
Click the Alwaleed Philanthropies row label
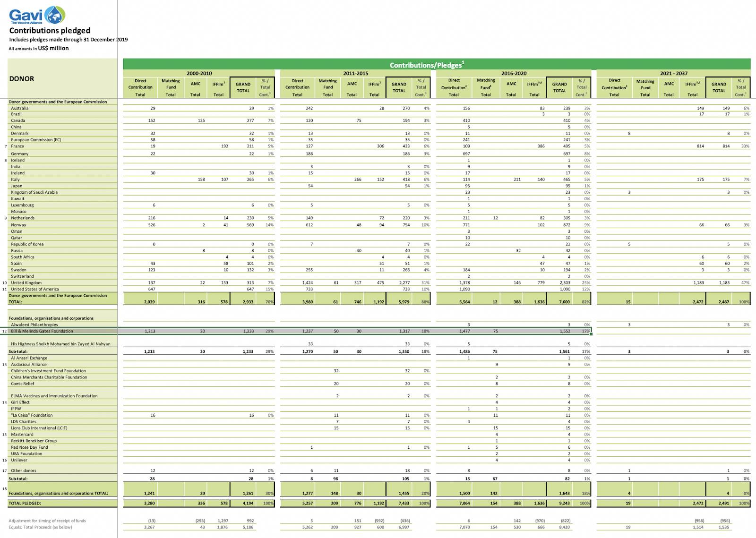pos(34,325)
